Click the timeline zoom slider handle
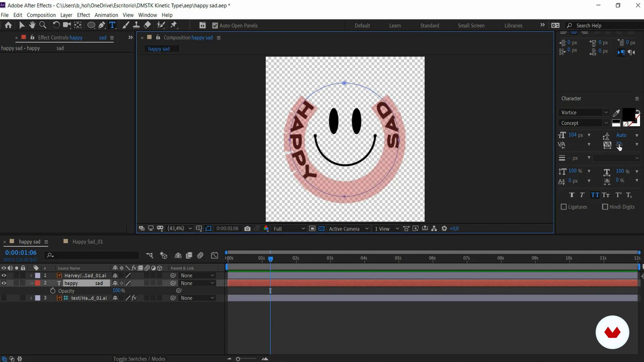This screenshot has width=644, height=362. tap(238, 359)
